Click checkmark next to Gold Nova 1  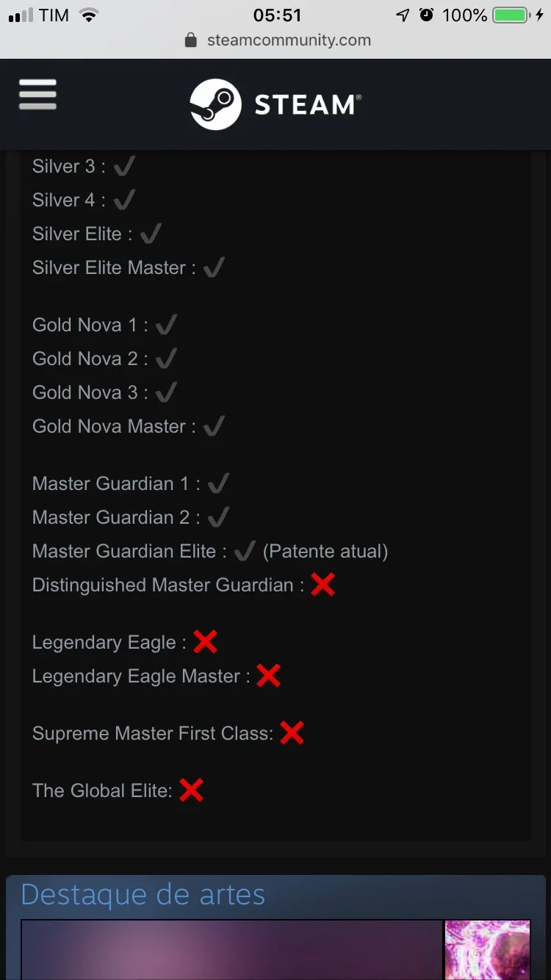click(166, 324)
